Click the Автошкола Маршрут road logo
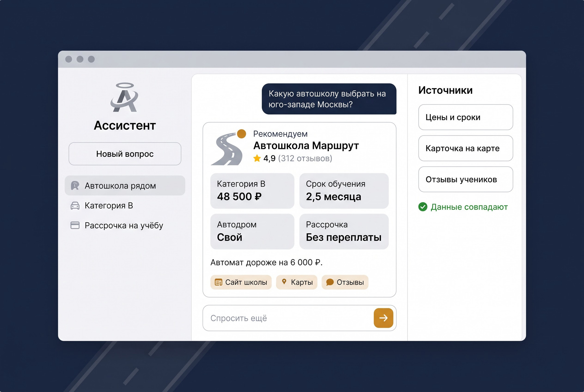 coord(228,148)
